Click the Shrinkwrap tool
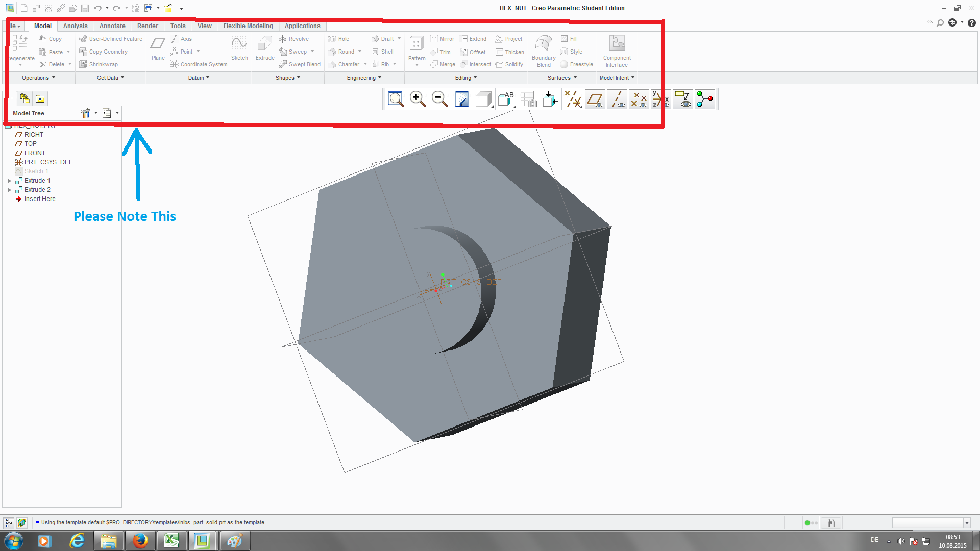 [x=99, y=64]
